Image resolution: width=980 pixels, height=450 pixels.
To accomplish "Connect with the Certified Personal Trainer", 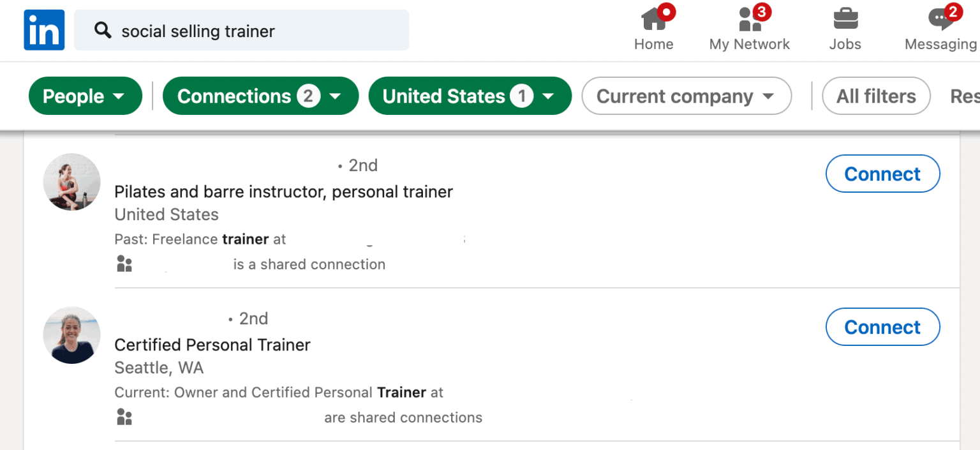I will click(x=882, y=327).
